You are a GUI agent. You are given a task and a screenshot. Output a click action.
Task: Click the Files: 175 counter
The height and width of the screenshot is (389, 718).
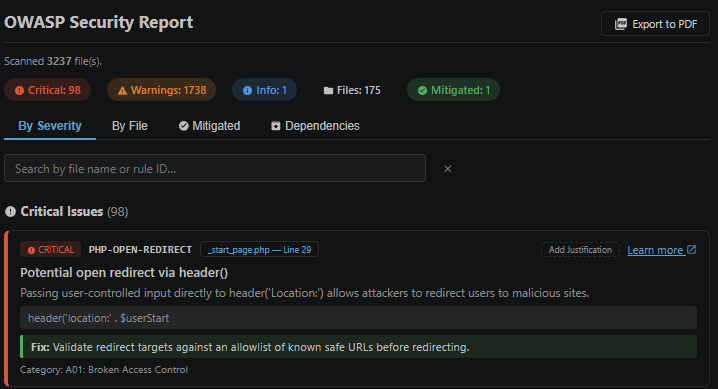pyautogui.click(x=352, y=90)
